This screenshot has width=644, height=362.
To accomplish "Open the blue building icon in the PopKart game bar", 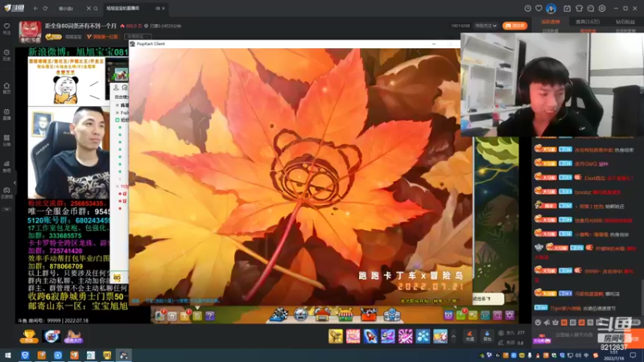I will coord(391,315).
